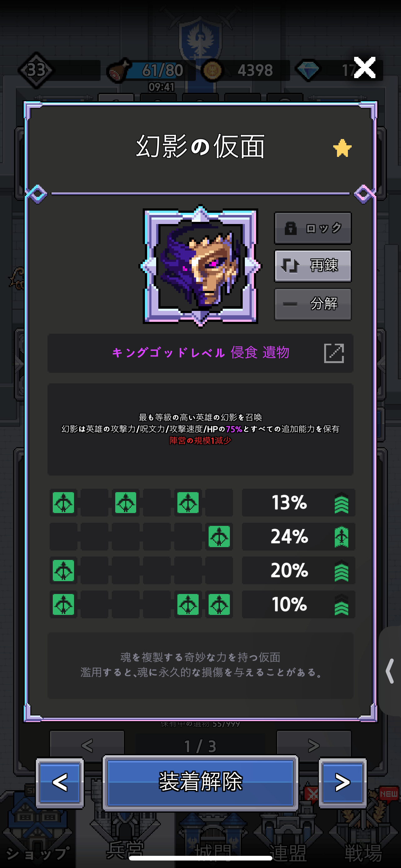The image size is (401, 868).
Task: Select the 幻影の仮面 mask artwork
Action: [x=200, y=266]
